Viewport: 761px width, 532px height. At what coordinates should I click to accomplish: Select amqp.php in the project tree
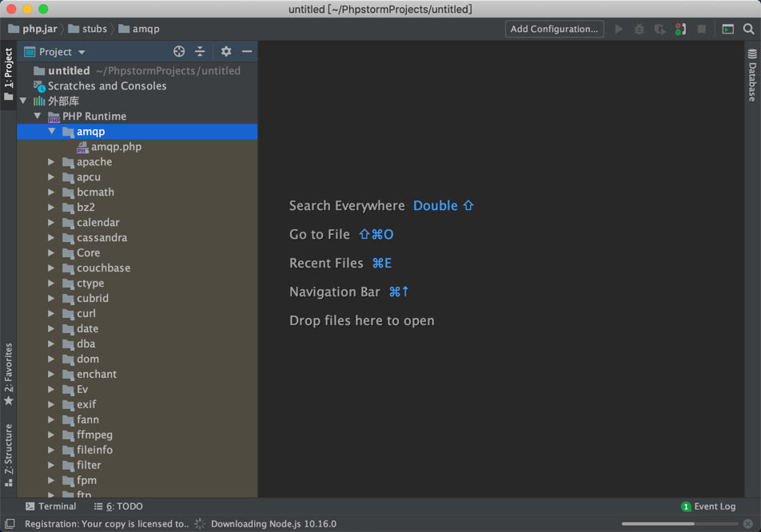(x=117, y=146)
